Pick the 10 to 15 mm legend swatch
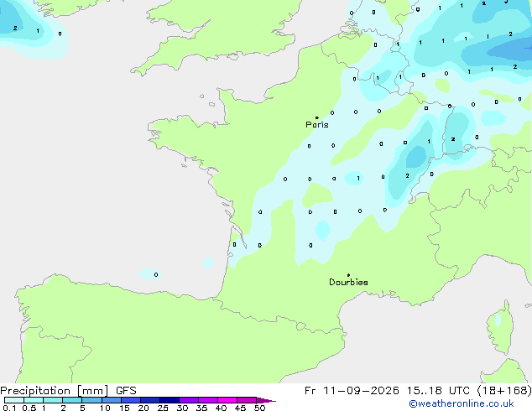This screenshot has width=532, height=411. (112, 400)
